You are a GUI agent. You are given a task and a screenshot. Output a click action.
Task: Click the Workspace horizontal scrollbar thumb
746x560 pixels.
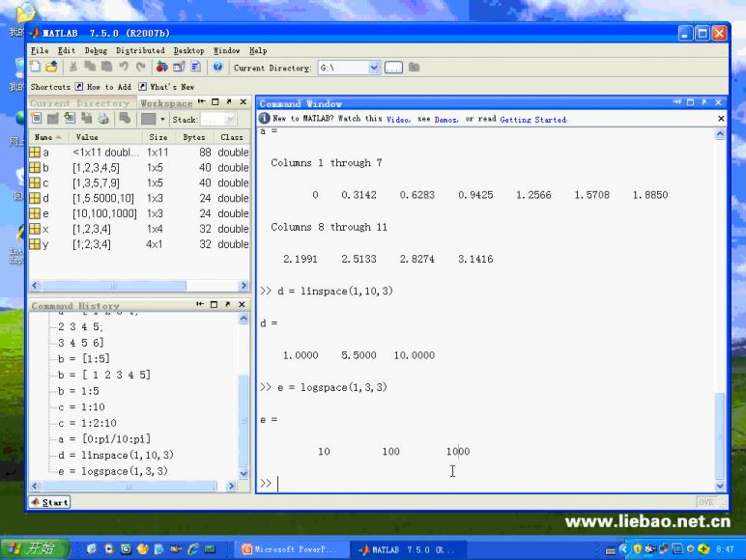click(114, 285)
